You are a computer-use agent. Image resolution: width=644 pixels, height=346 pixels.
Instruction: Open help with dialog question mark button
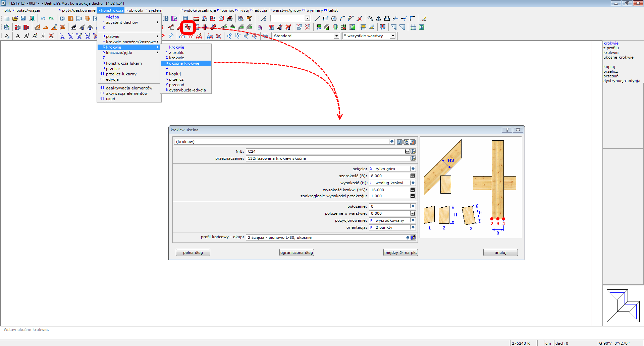tap(507, 130)
